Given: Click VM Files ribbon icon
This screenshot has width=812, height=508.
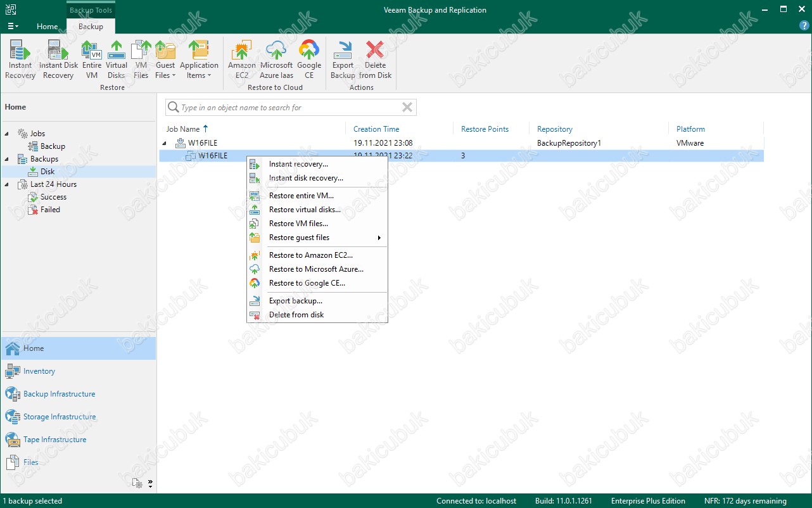Looking at the screenshot, I should coord(141,60).
